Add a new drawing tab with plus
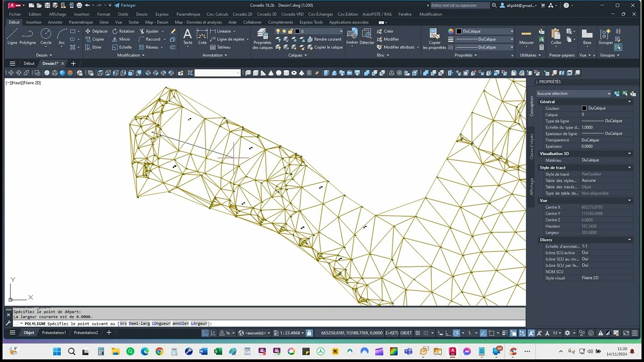 point(73,63)
